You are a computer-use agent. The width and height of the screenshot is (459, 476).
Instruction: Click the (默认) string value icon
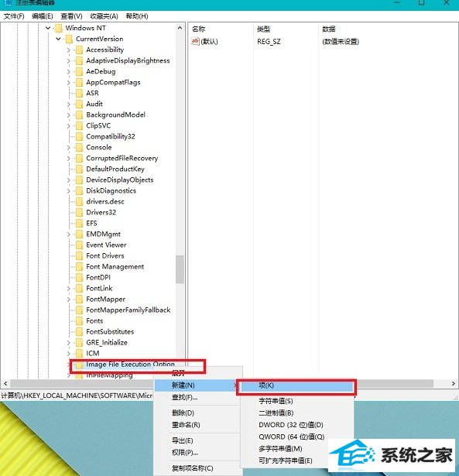point(195,41)
